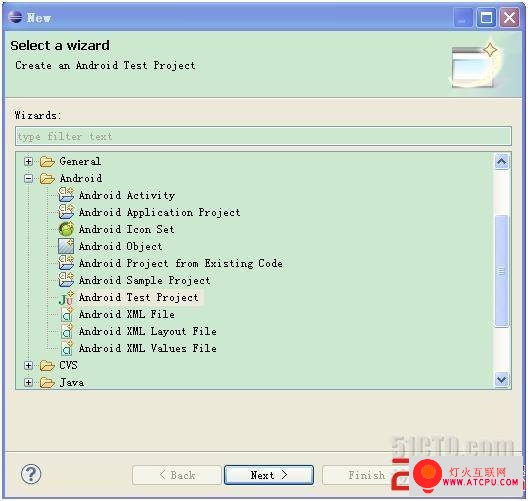
Task: Expand the General folder node
Action: (29, 162)
